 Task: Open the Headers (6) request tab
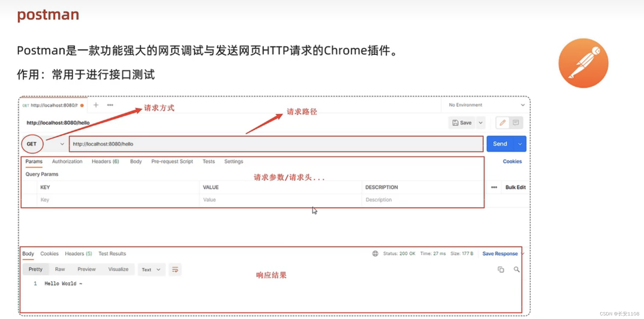coord(105,161)
